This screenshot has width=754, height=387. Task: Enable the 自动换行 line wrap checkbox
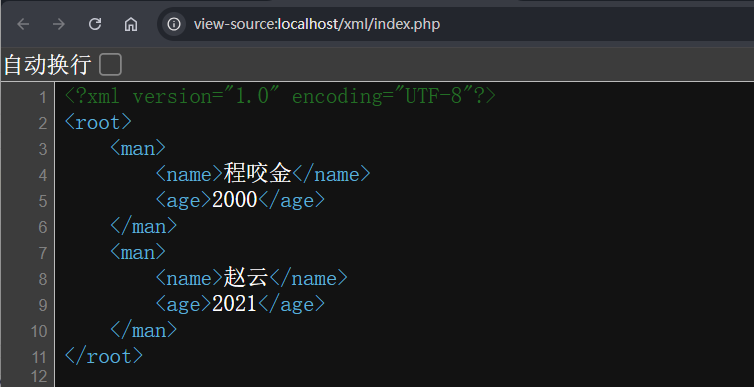point(110,64)
